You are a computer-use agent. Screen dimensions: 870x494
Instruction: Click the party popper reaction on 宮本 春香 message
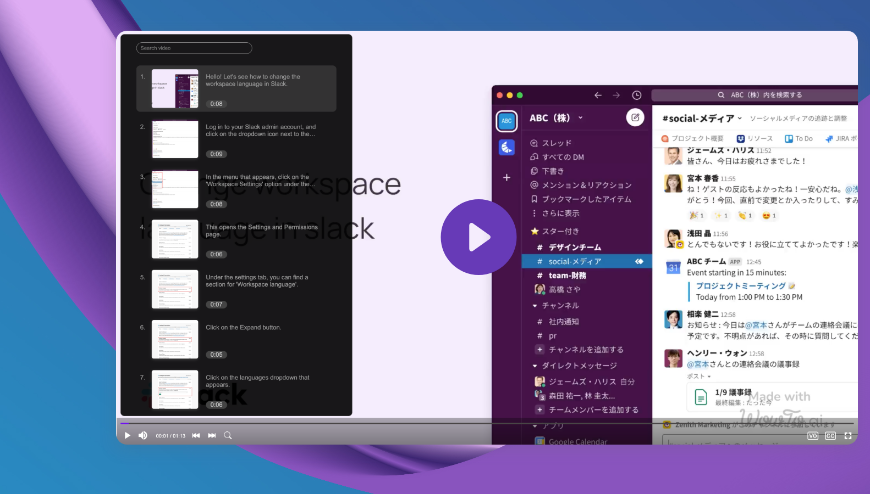click(696, 215)
